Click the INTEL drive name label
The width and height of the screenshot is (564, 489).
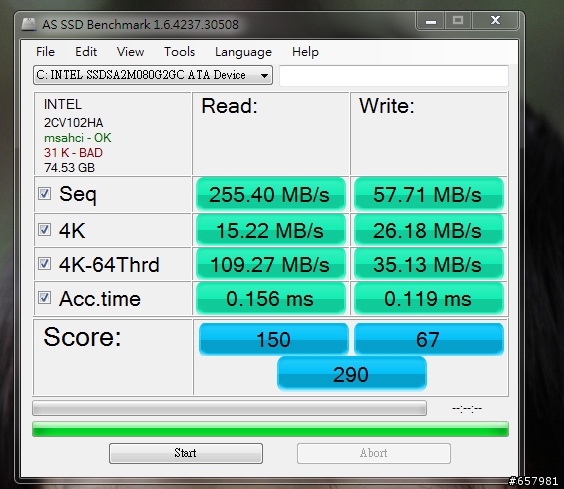63,104
